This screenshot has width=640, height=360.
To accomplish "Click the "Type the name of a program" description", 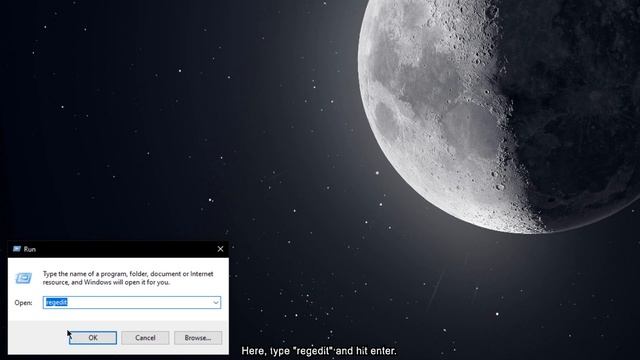I will coord(128,278).
